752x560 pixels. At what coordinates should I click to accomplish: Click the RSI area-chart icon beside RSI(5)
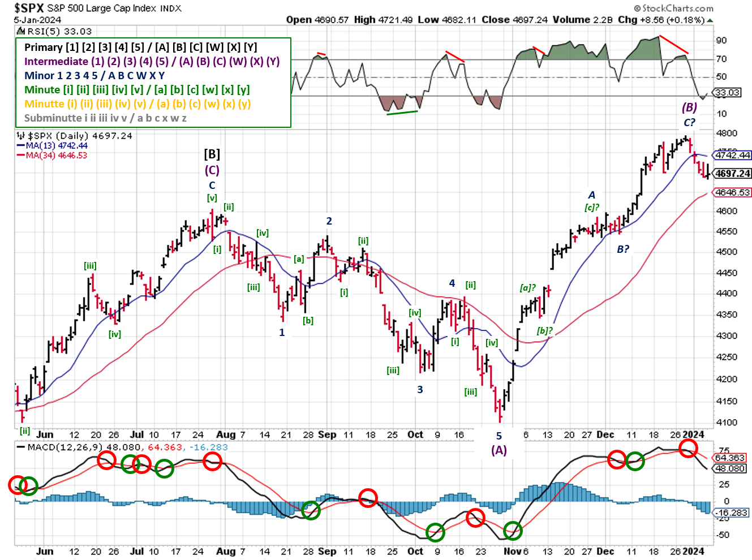(x=20, y=31)
